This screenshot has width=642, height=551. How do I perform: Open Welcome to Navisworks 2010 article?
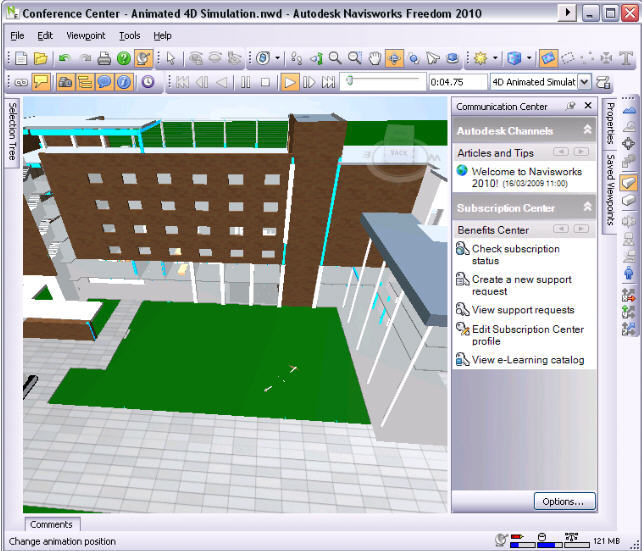point(526,177)
